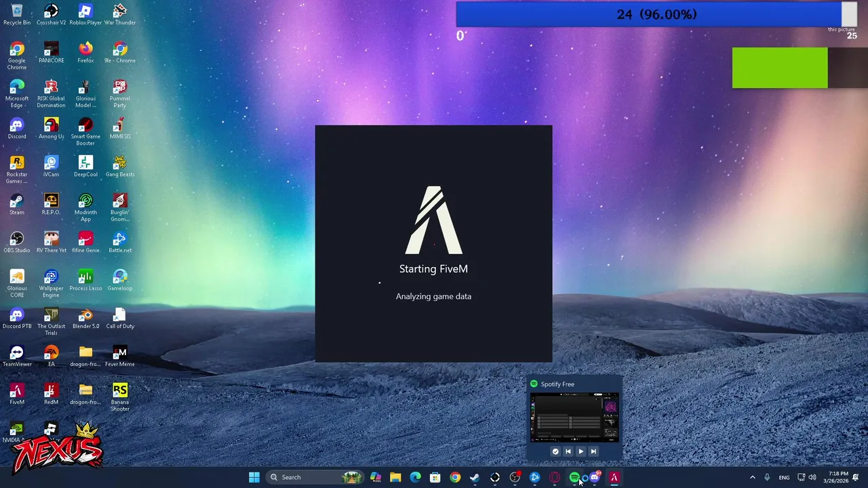Select the 9le - Chrome desktop shortcut
Image resolution: width=868 pixels, height=488 pixels.
[x=120, y=52]
